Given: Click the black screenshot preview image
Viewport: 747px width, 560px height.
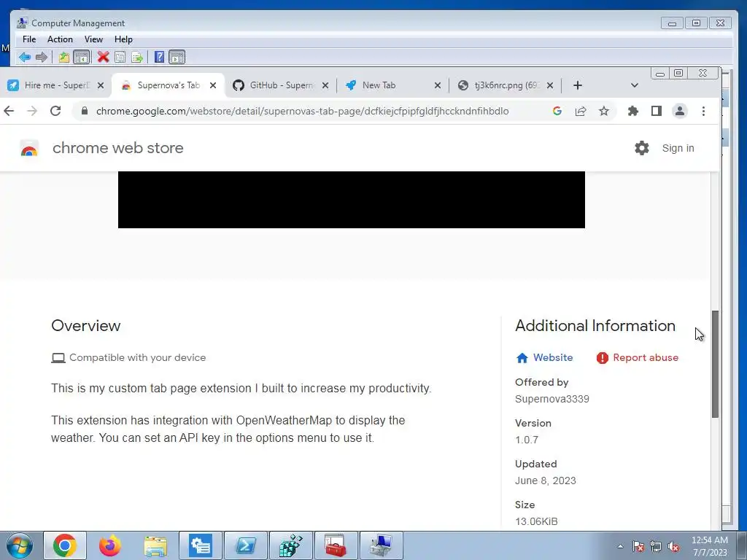Looking at the screenshot, I should pos(352,200).
